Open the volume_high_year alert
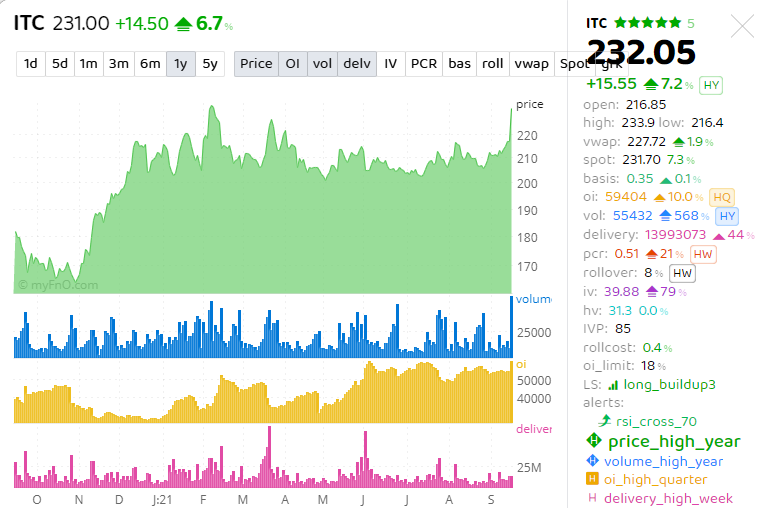761x508 pixels. pos(663,461)
